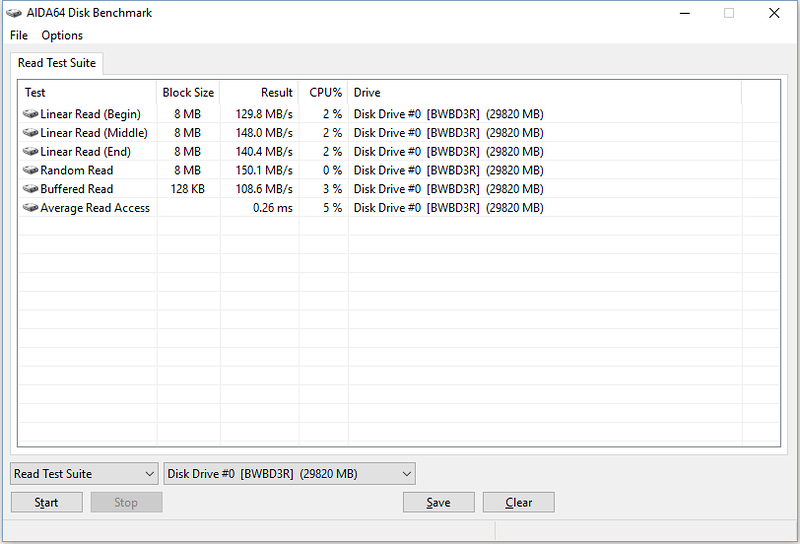Select the Linear Read (Middle) row label
The height and width of the screenshot is (544, 800).
pos(94,133)
